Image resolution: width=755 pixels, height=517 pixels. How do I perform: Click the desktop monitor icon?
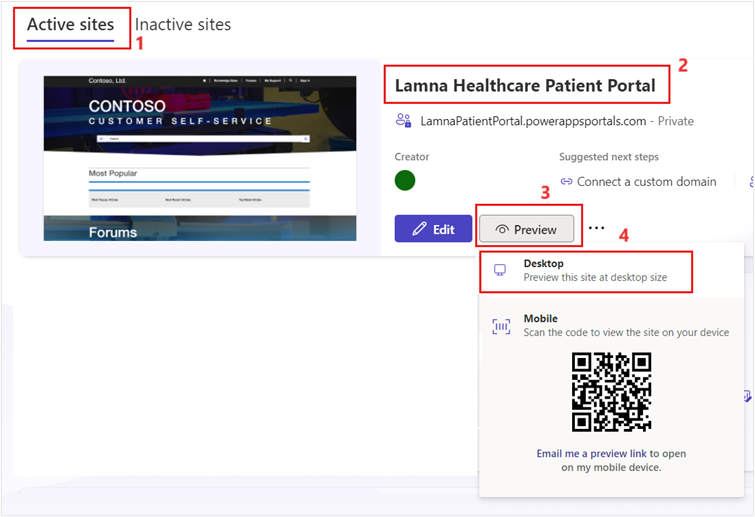click(x=500, y=270)
